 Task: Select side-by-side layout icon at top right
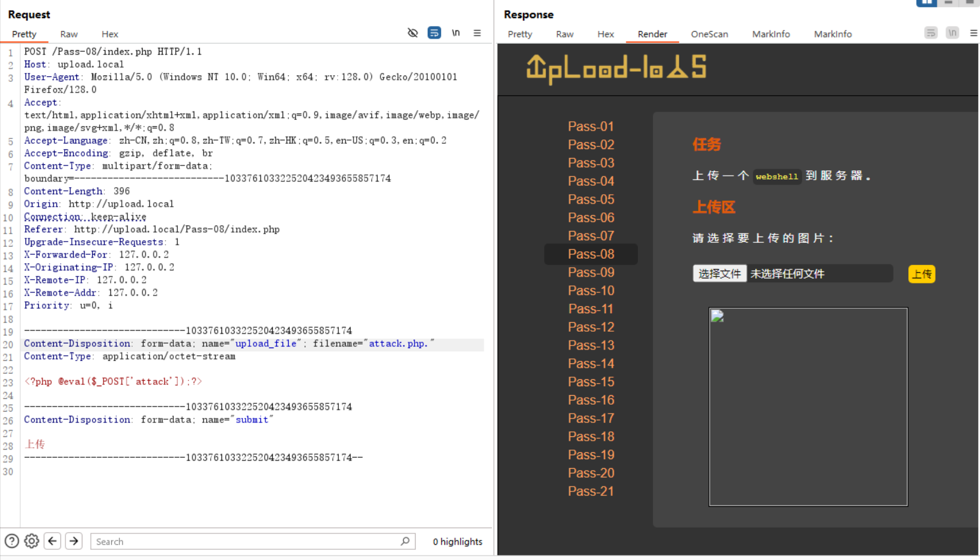pos(927,3)
